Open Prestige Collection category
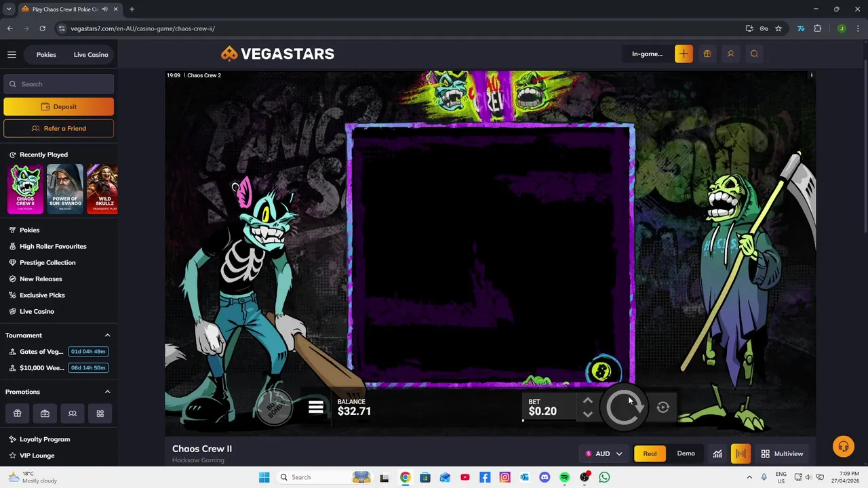 point(47,262)
